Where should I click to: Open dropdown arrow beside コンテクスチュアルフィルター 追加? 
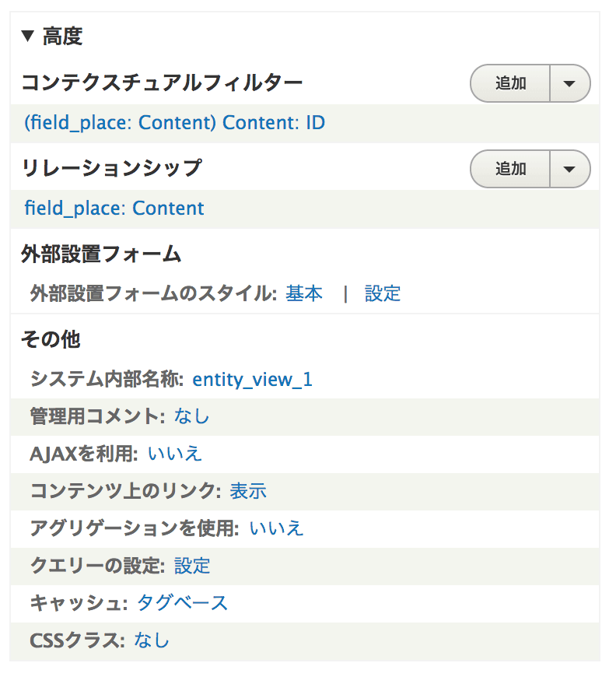(x=570, y=83)
